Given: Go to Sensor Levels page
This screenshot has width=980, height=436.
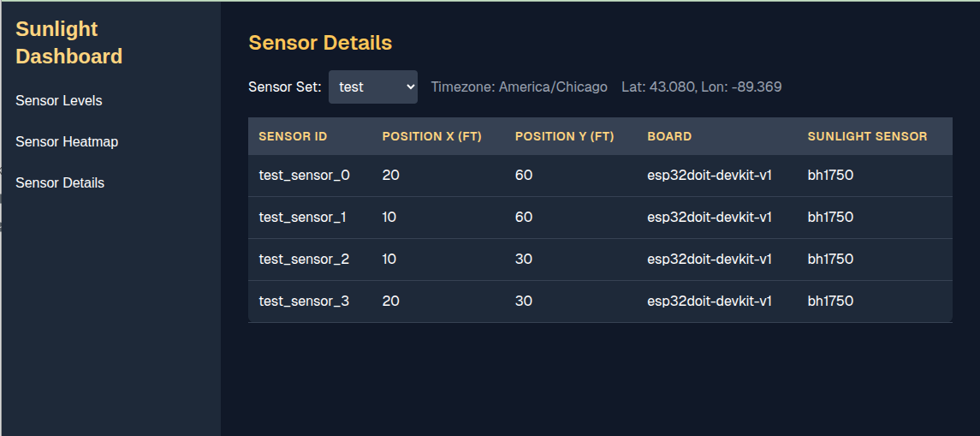Looking at the screenshot, I should pos(59,101).
